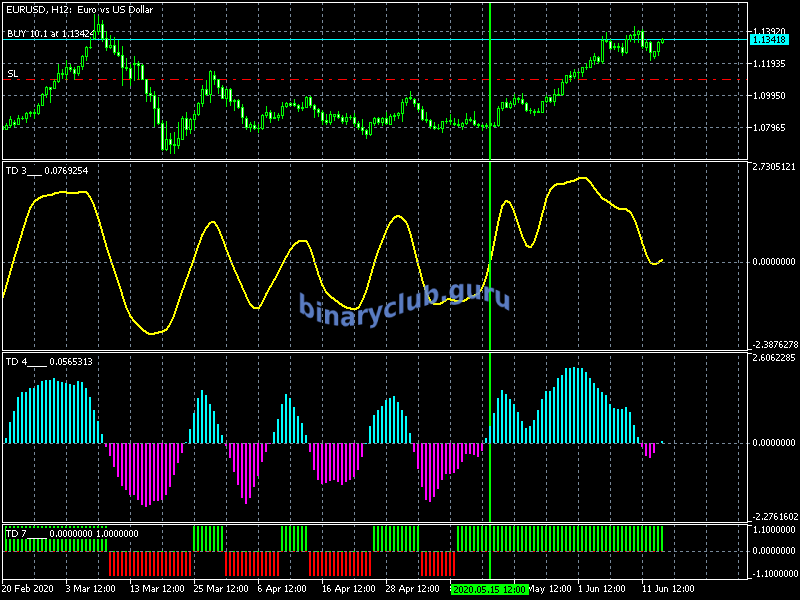Click the 20 Feb 2020 date label

30,589
